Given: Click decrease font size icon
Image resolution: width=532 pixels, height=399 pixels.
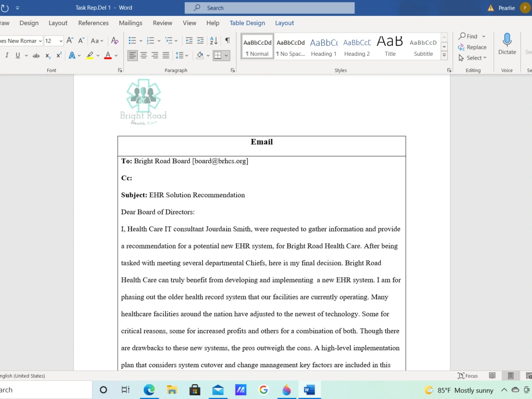Looking at the screenshot, I should pyautogui.click(x=81, y=41).
